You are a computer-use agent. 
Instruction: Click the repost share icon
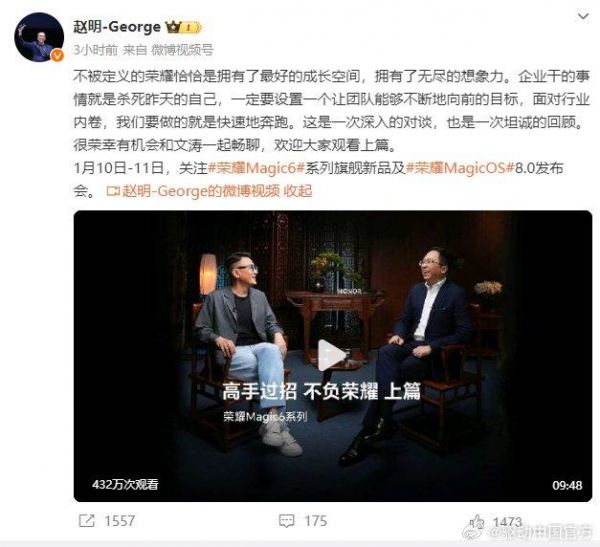tap(86, 521)
